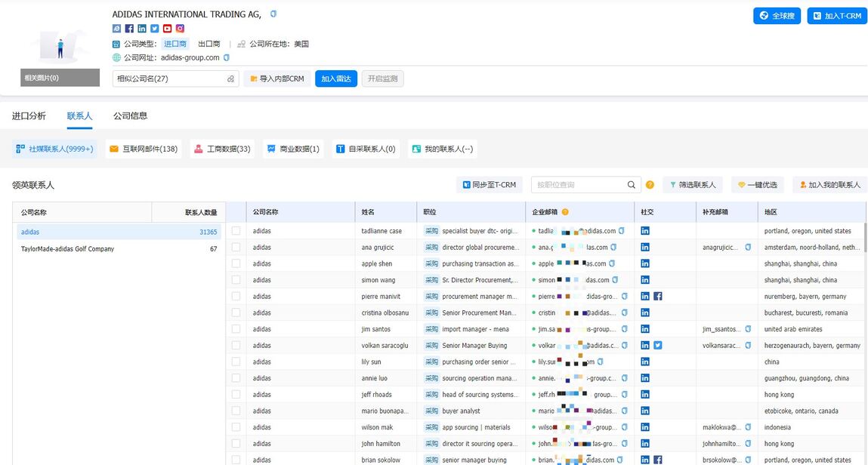Click the 开启监测 button
The width and height of the screenshot is (868, 465).
(382, 79)
